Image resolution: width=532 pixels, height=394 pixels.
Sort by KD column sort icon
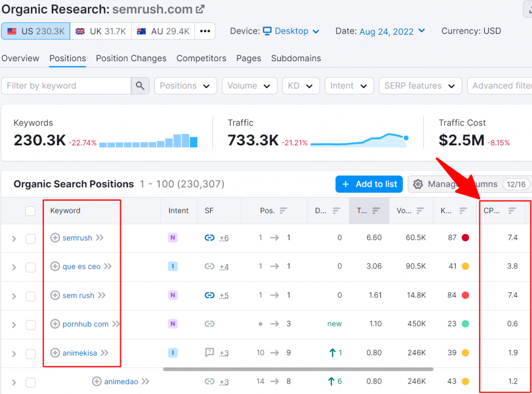coord(463,211)
